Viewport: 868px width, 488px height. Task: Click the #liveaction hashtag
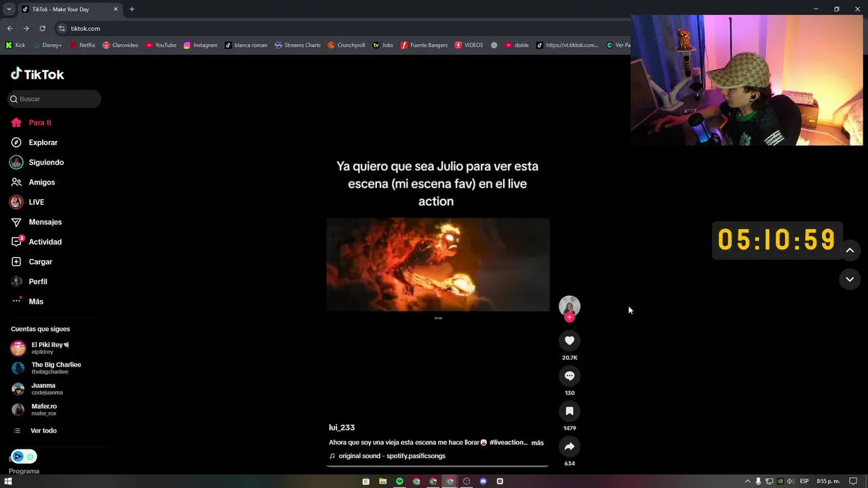508,443
